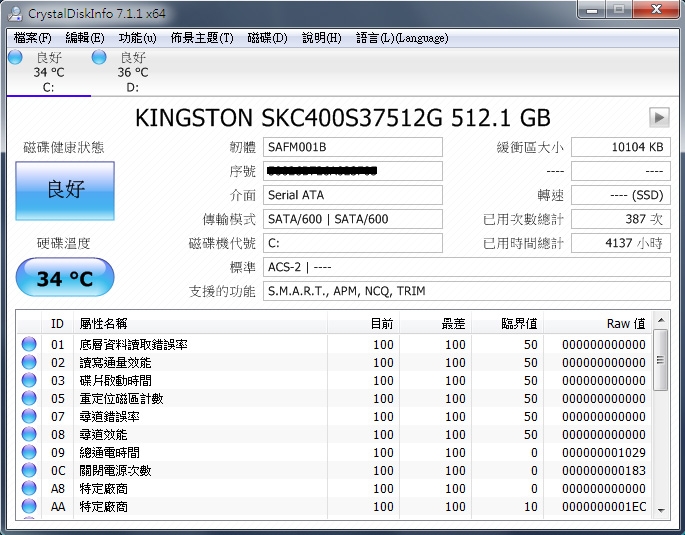Viewport: 685px width, 535px height.
Task: Click status orb for attribute A8 row
Action: [x=29, y=488]
